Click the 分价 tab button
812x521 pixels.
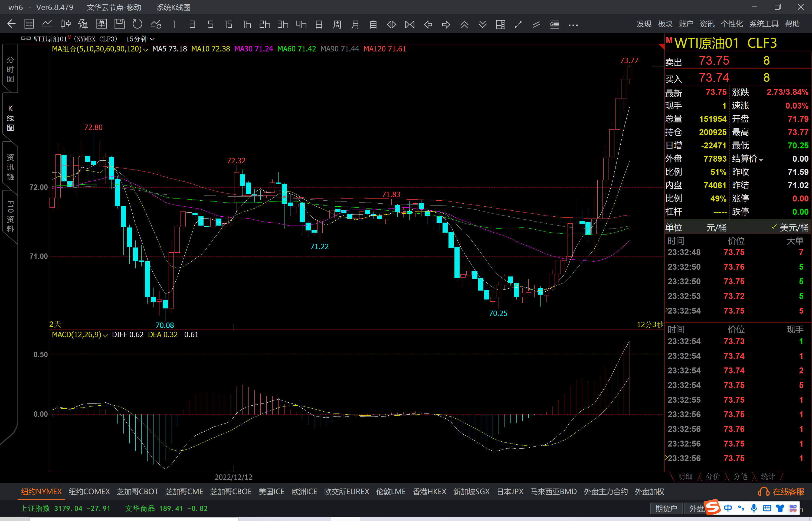click(713, 476)
